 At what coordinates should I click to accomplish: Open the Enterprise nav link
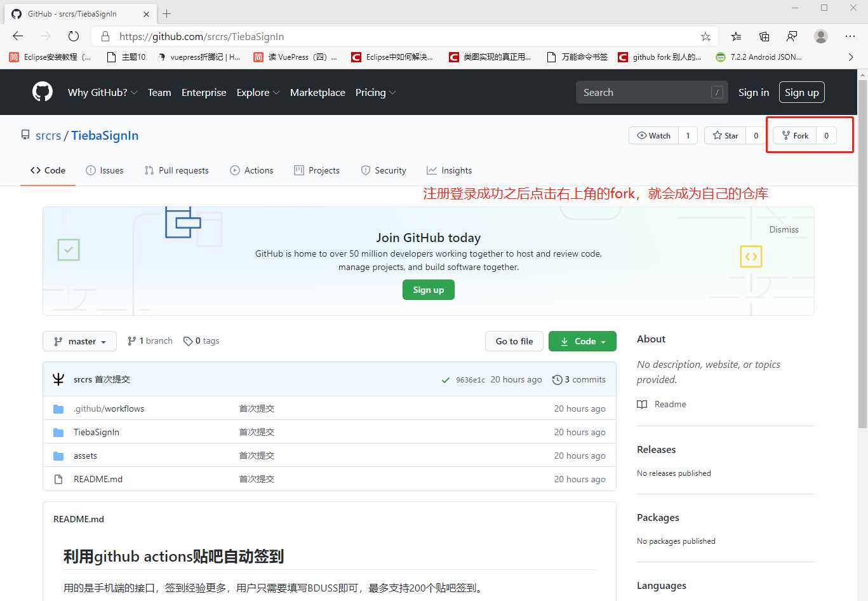click(204, 92)
